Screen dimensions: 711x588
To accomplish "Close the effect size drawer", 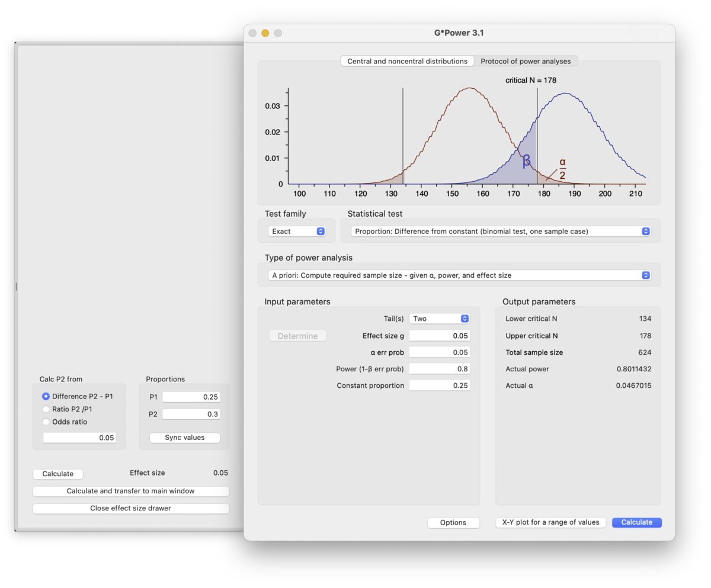I will 131,508.
